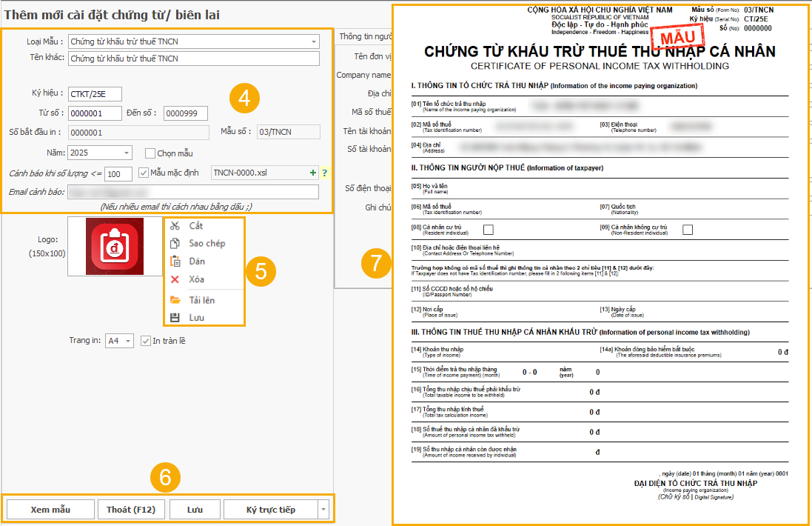Click the Xem mẫu button
812x526 pixels.
50,510
